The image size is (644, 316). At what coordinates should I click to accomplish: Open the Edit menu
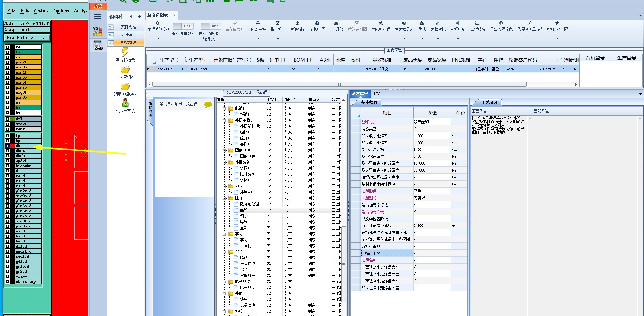pyautogui.click(x=25, y=11)
